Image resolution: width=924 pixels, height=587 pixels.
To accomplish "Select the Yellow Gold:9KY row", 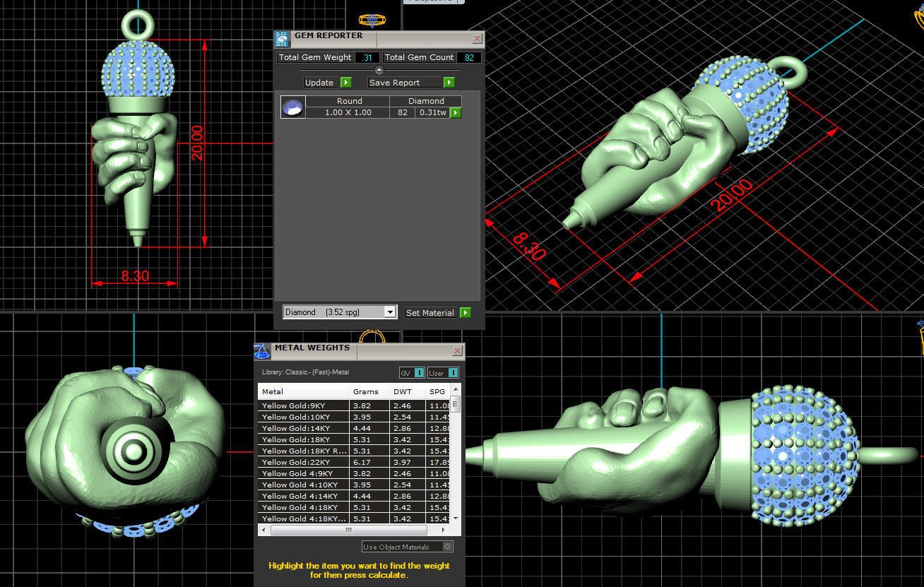I will point(354,405).
